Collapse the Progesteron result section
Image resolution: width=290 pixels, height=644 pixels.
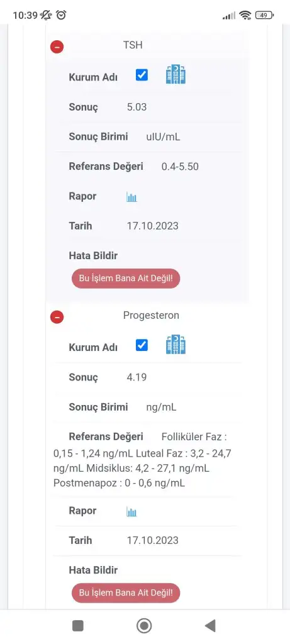pos(57,317)
